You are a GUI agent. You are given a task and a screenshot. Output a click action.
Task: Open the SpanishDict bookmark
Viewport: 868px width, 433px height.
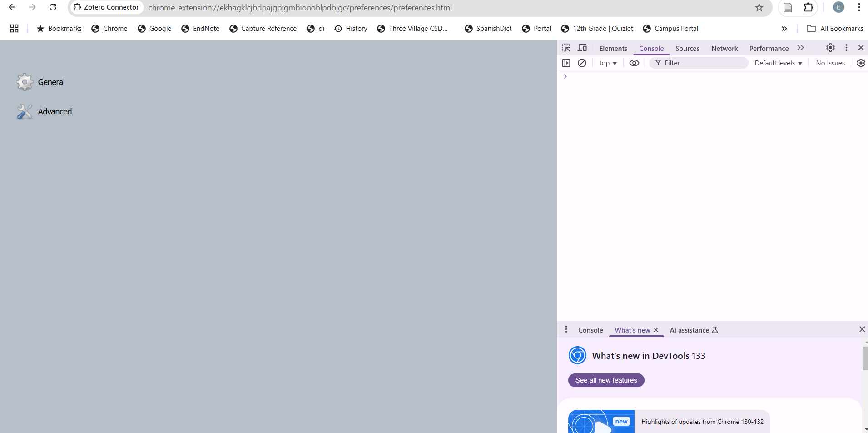(488, 29)
